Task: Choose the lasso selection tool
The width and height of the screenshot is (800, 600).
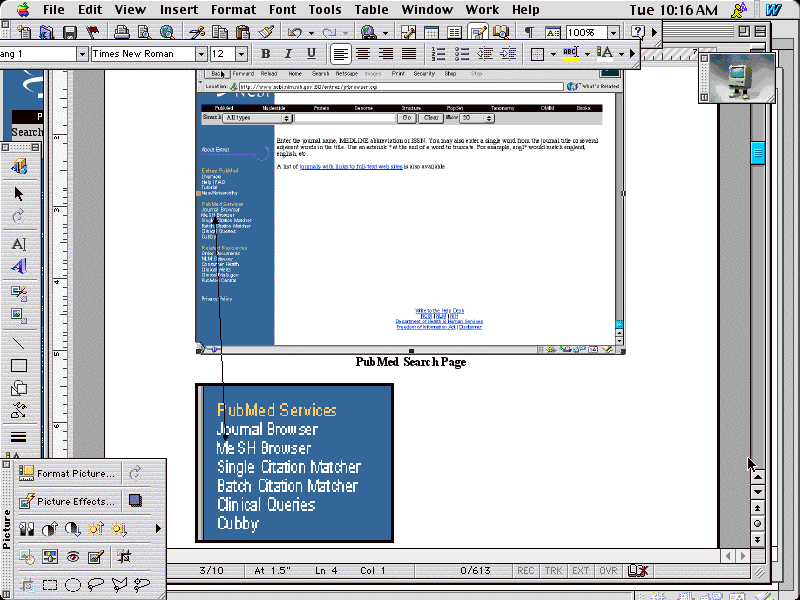Action: point(96,585)
